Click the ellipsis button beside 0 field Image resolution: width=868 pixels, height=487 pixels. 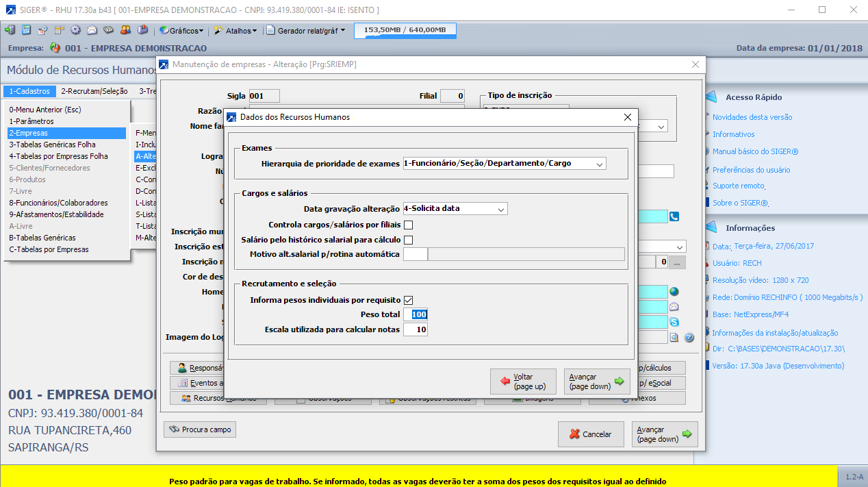click(x=676, y=262)
